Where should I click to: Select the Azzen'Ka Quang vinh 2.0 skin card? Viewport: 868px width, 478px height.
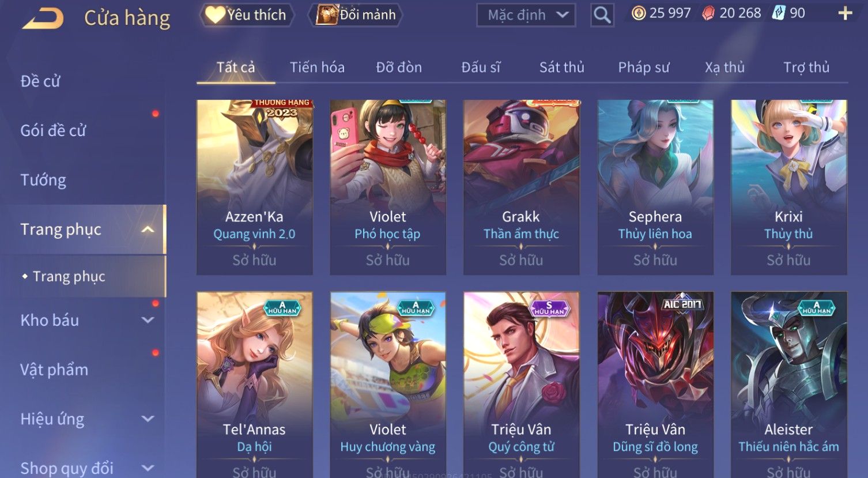pos(254,187)
